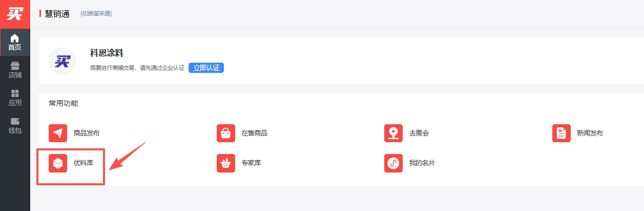
Task: Click the 新闻发布 document icon
Action: click(x=561, y=133)
